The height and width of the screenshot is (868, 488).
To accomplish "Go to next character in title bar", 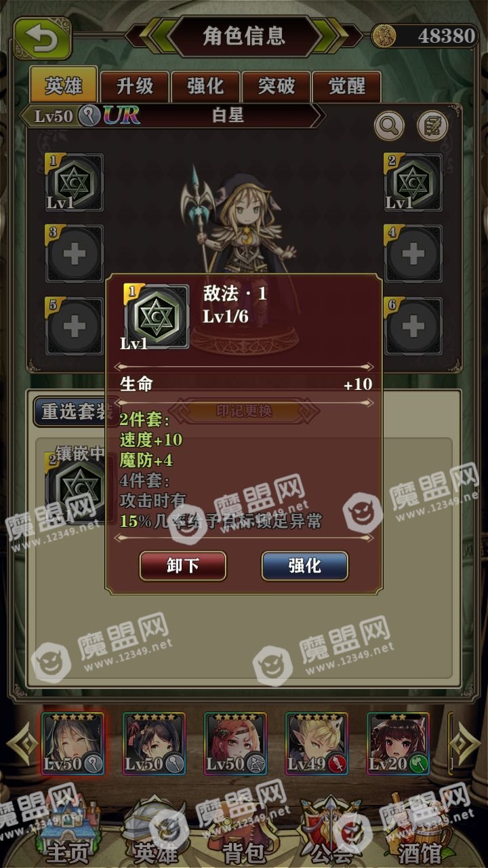I will (x=333, y=35).
